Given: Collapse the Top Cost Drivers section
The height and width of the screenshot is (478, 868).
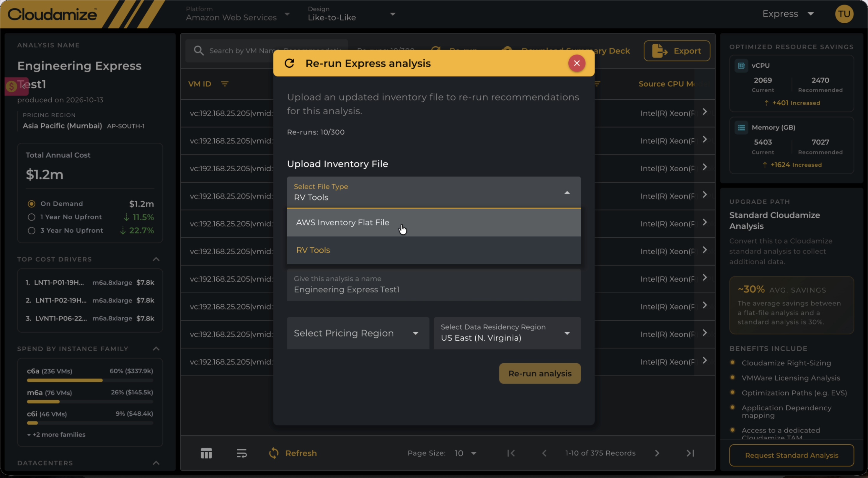Looking at the screenshot, I should [x=156, y=259].
